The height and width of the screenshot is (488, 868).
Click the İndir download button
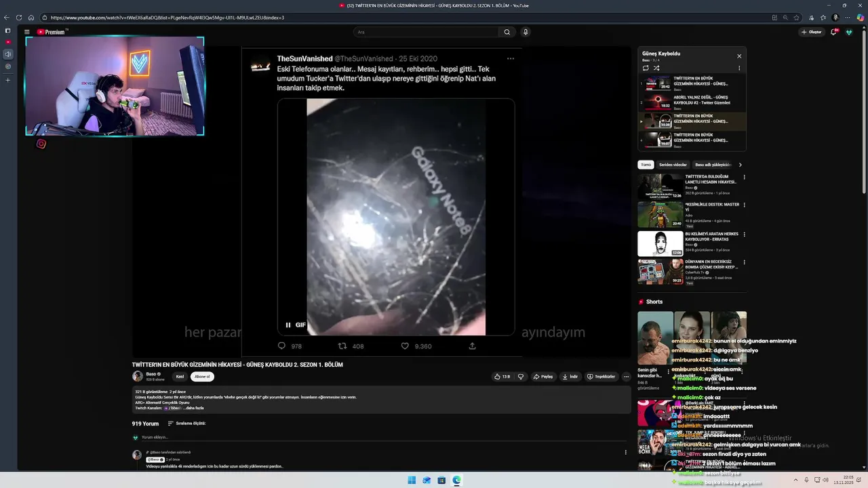(570, 376)
